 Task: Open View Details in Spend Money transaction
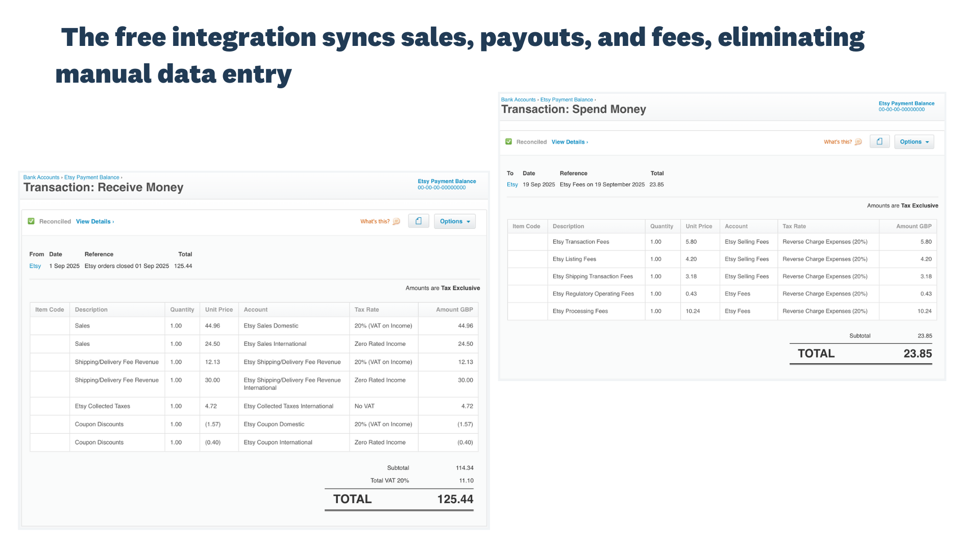click(570, 142)
